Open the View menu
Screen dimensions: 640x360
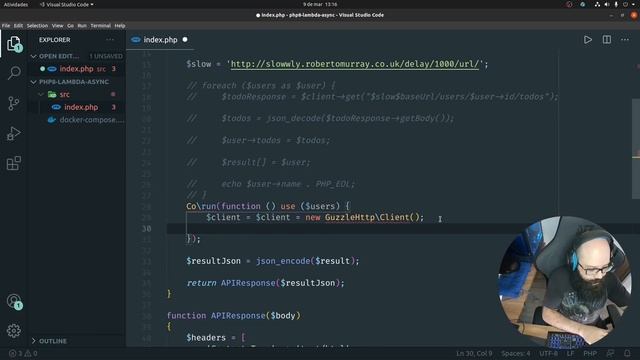[x=58, y=25]
